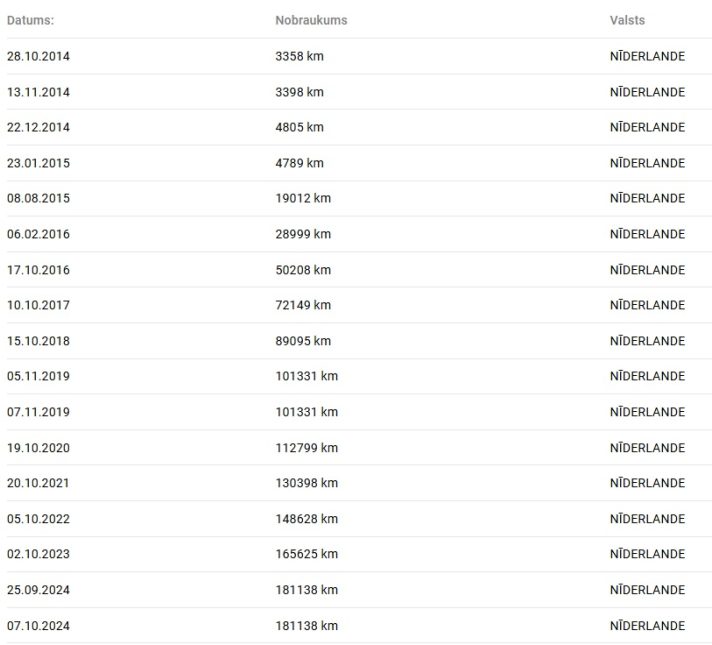Click the 20.10.2021 date cell

(x=38, y=483)
